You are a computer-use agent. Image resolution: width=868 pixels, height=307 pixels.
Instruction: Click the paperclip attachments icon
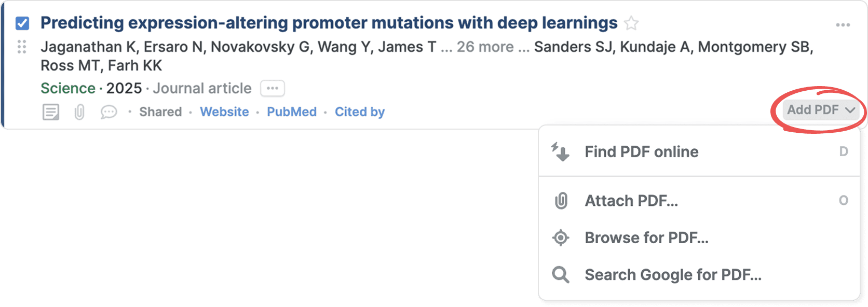pos(79,112)
